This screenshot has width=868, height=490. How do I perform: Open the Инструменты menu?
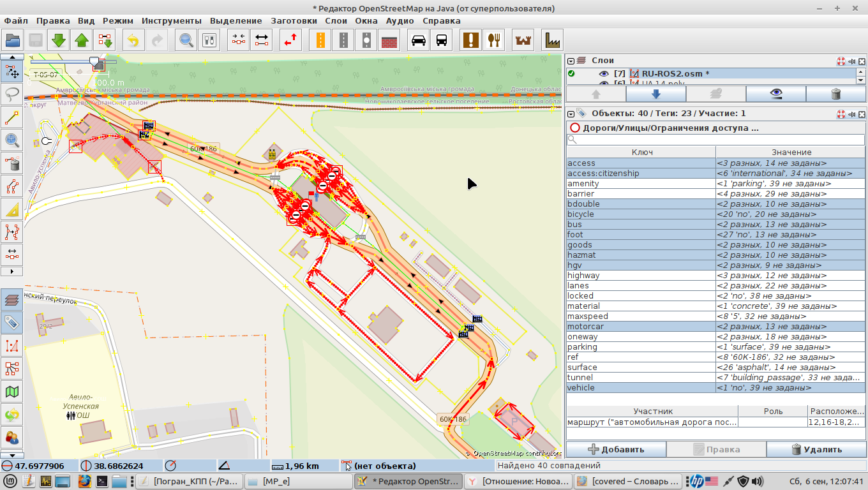coord(171,20)
